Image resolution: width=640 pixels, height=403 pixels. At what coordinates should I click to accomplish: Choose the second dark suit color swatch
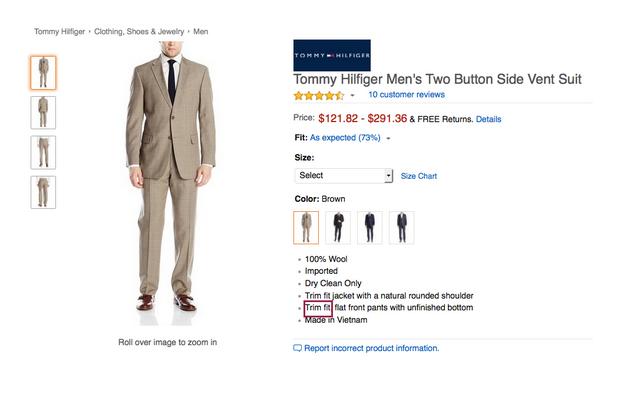coord(338,228)
